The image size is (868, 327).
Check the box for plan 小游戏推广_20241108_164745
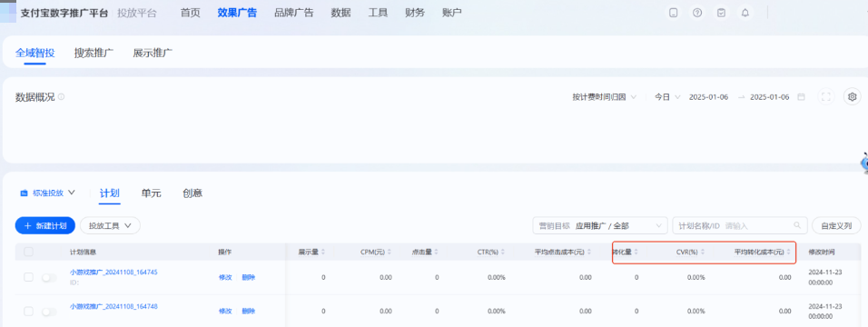coord(28,277)
